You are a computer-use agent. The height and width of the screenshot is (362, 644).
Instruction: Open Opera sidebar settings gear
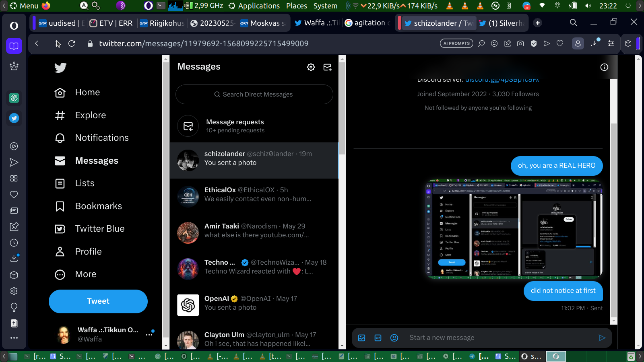[x=14, y=291]
